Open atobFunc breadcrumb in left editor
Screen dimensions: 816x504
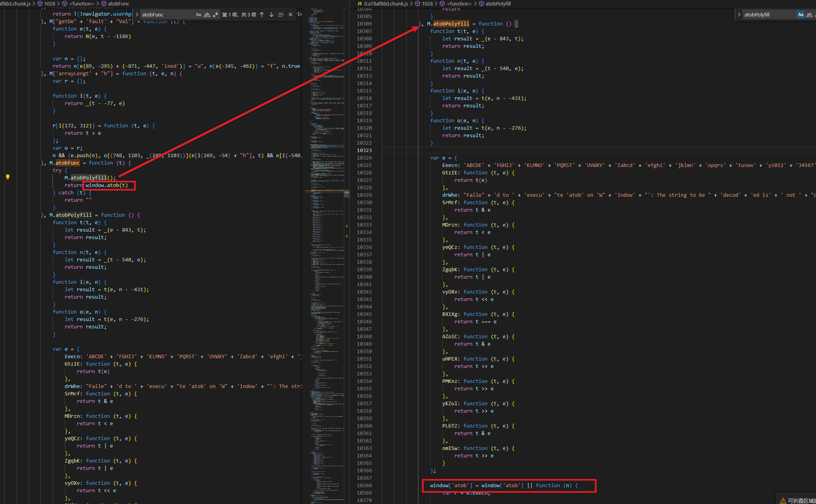pyautogui.click(x=118, y=4)
